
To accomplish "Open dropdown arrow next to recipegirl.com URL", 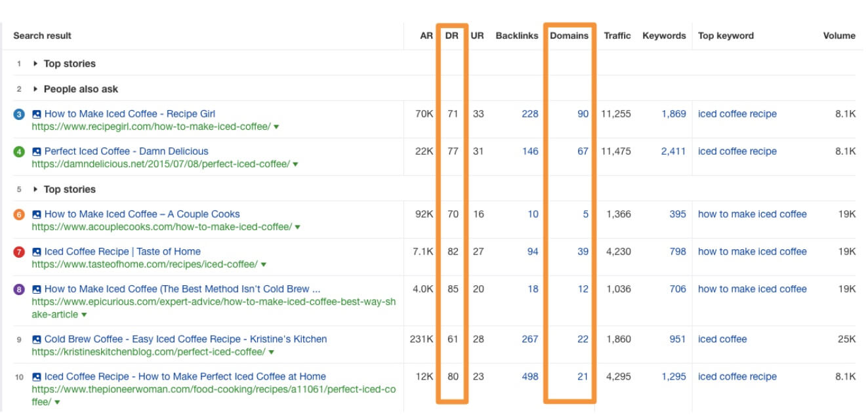I will 276,127.
